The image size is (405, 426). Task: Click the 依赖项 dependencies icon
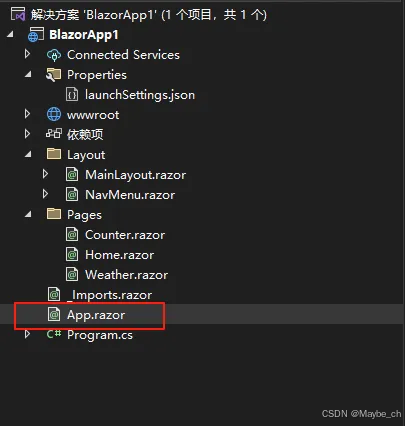click(54, 134)
